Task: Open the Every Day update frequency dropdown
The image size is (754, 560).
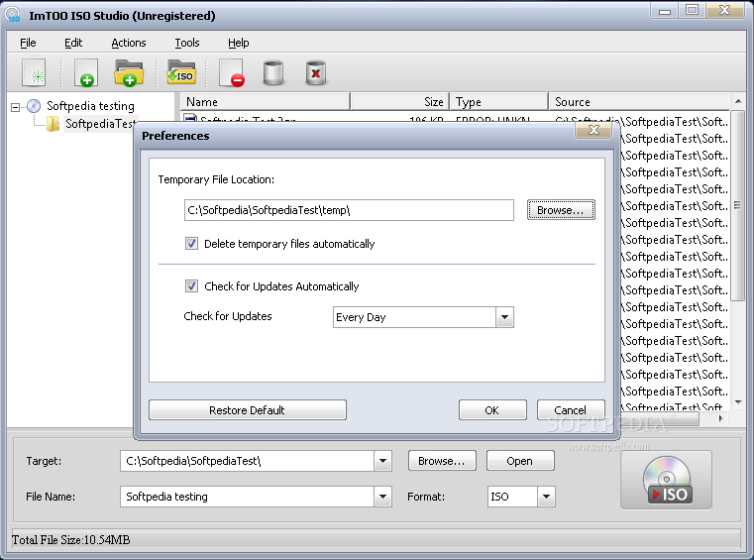Action: coord(504,317)
